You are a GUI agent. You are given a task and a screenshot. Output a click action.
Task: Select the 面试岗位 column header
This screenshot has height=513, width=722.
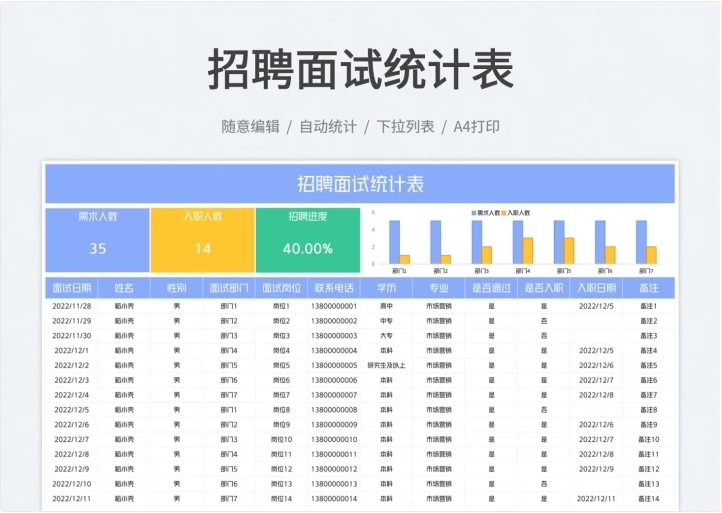click(281, 288)
